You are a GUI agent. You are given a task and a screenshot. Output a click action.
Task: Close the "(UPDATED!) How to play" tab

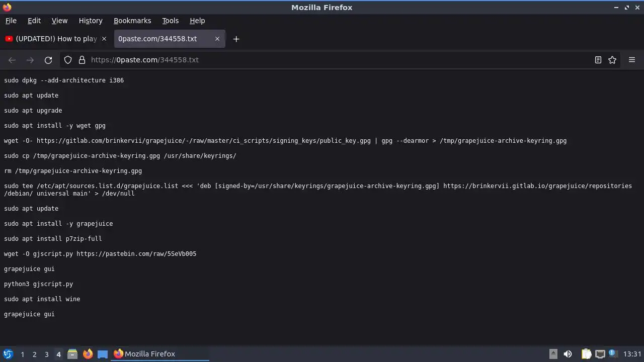click(104, 39)
